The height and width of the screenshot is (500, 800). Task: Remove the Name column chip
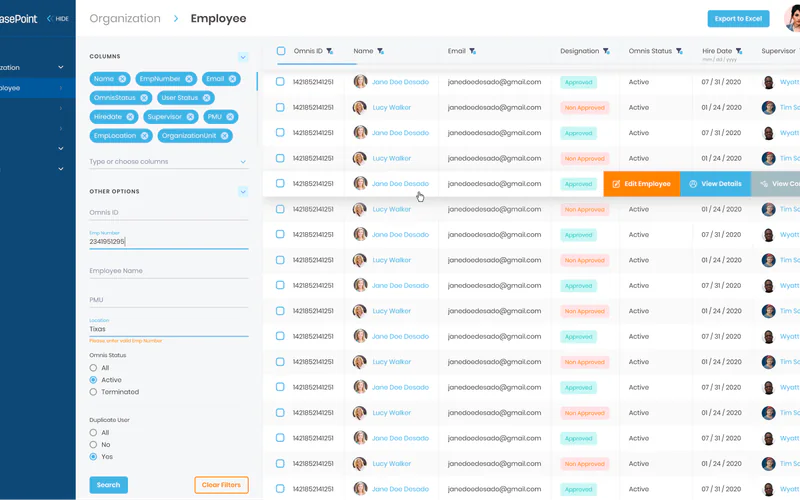click(x=122, y=79)
